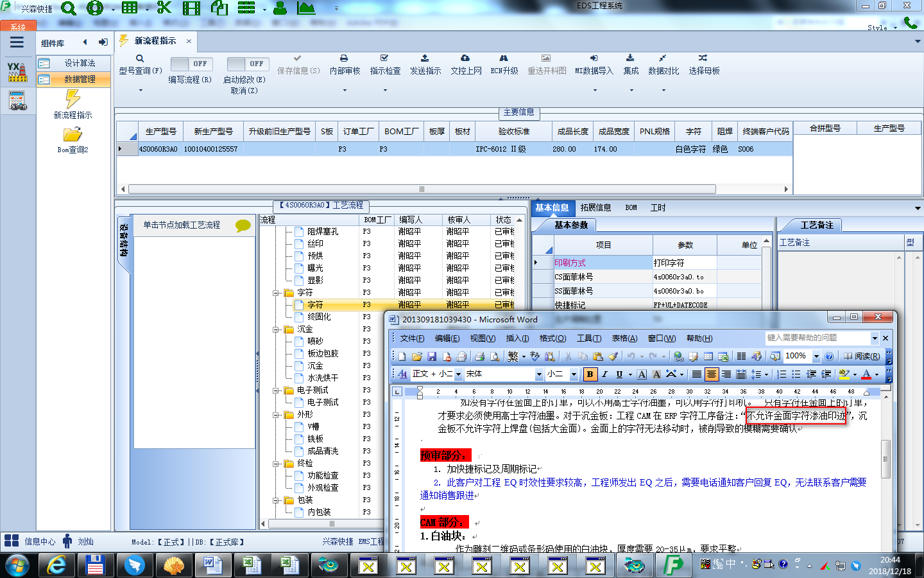Click Save icon in Word toolbar

tap(432, 356)
